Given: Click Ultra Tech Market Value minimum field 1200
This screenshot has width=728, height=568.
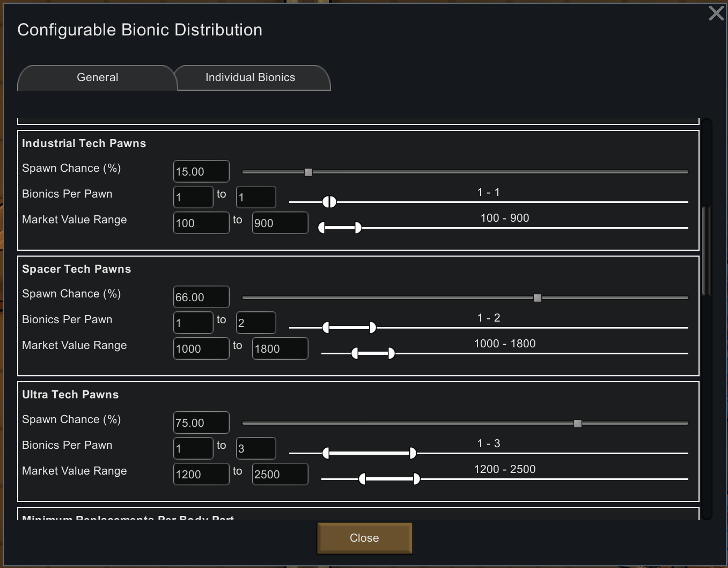Looking at the screenshot, I should tap(201, 474).
